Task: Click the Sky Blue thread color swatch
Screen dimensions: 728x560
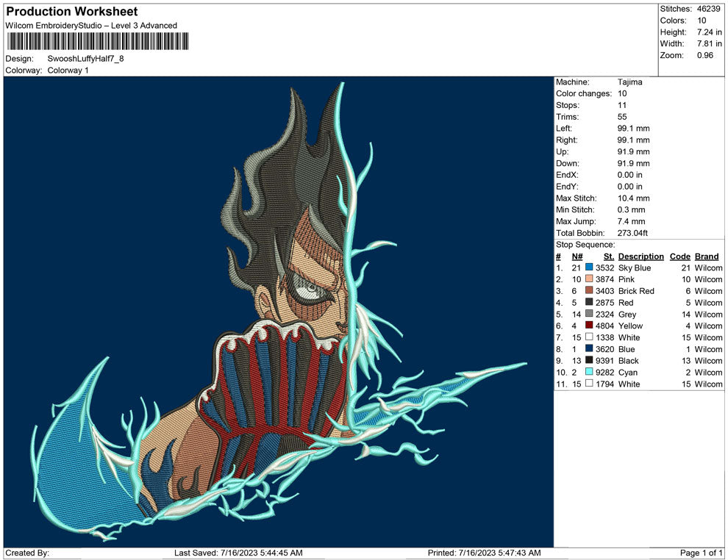Action: click(589, 268)
